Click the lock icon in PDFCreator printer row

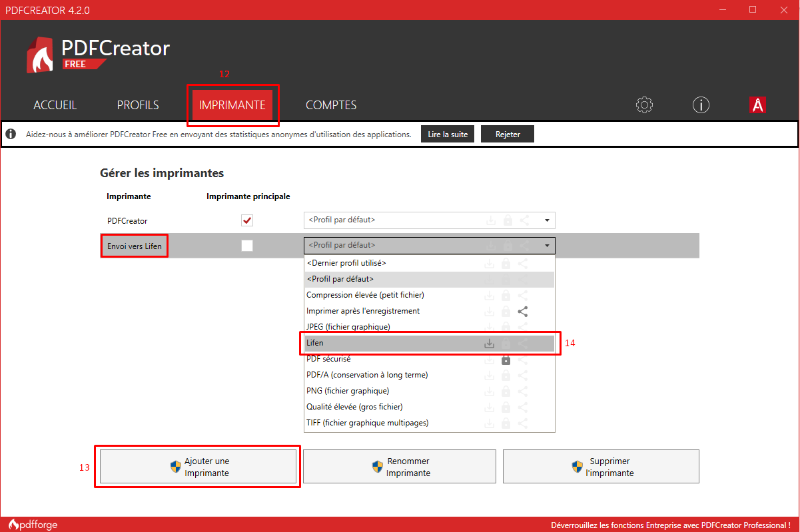coord(508,220)
